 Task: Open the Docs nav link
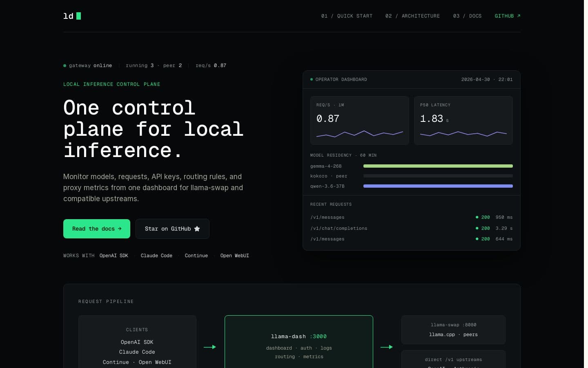pos(467,16)
